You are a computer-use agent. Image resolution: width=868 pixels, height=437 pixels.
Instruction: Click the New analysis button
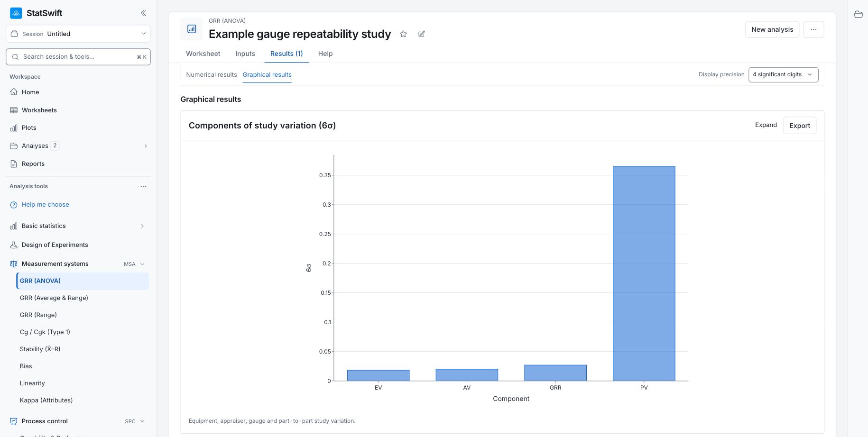772,29
